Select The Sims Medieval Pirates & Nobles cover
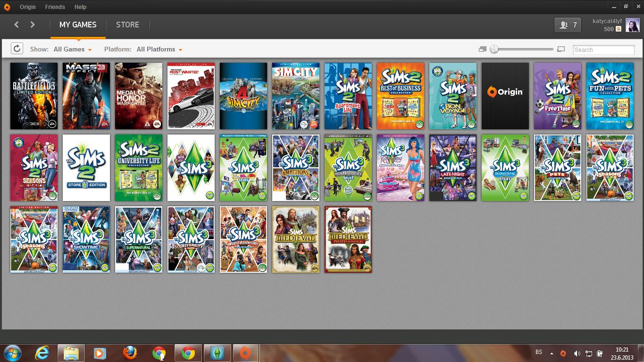644x362 pixels. [x=348, y=239]
